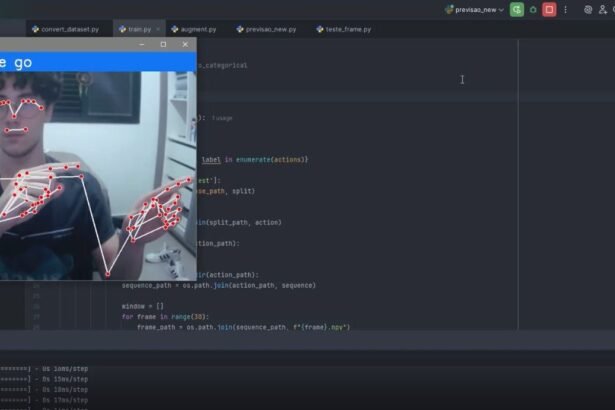
Task: Switch to the convert_dataset.py tab
Action: tap(69, 29)
